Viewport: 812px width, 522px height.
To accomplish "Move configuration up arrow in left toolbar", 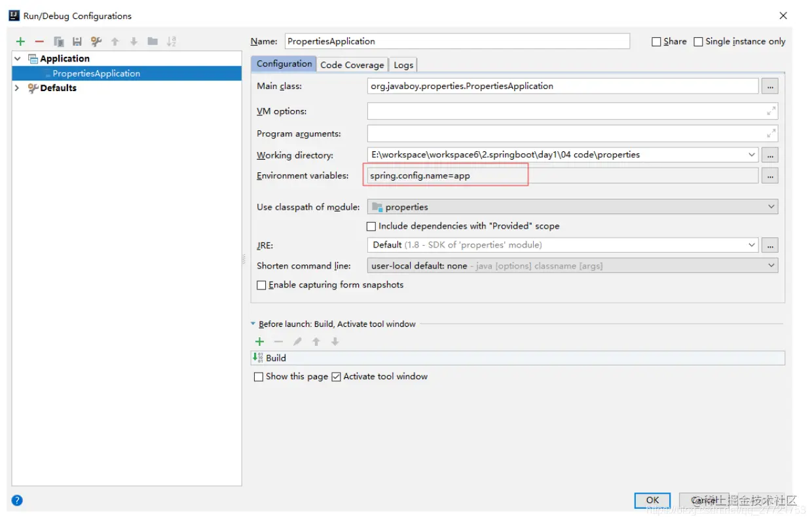I will 115,41.
